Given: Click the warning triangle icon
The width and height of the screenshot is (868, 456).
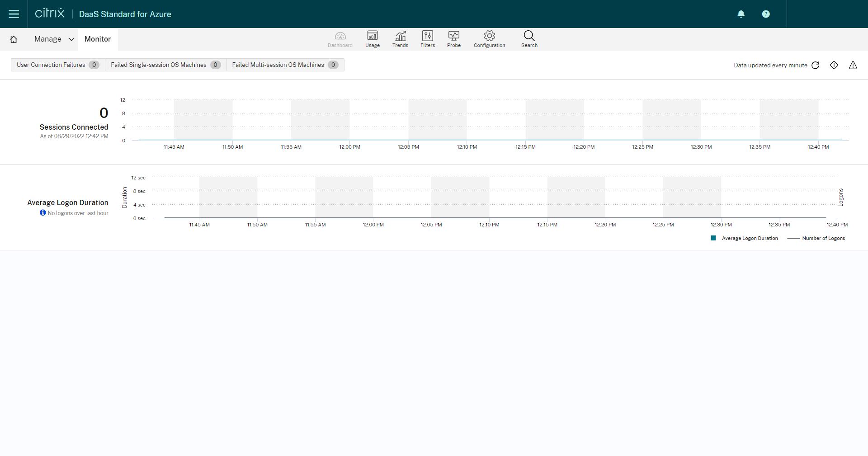Looking at the screenshot, I should 853,65.
